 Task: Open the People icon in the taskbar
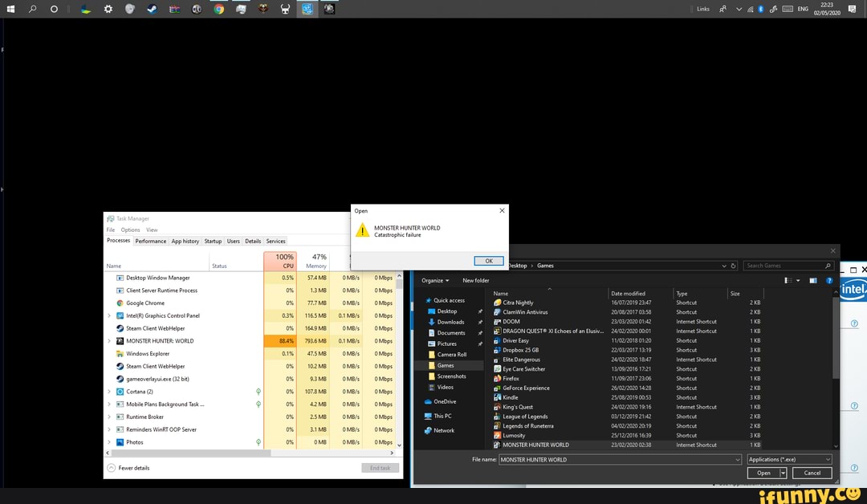(x=722, y=9)
